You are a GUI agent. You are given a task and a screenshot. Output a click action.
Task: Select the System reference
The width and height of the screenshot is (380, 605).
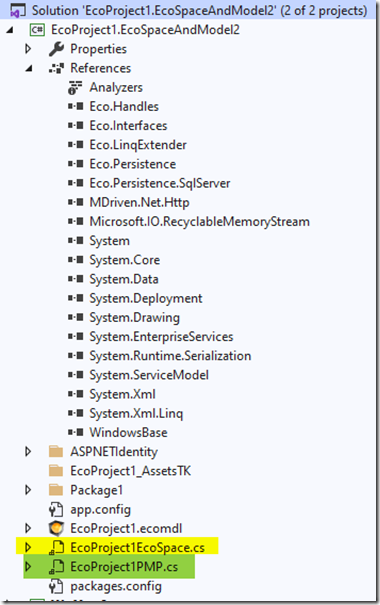point(110,241)
